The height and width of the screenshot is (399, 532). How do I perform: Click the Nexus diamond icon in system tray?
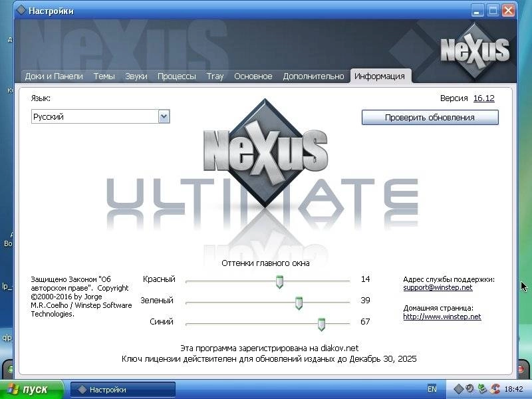point(458,388)
